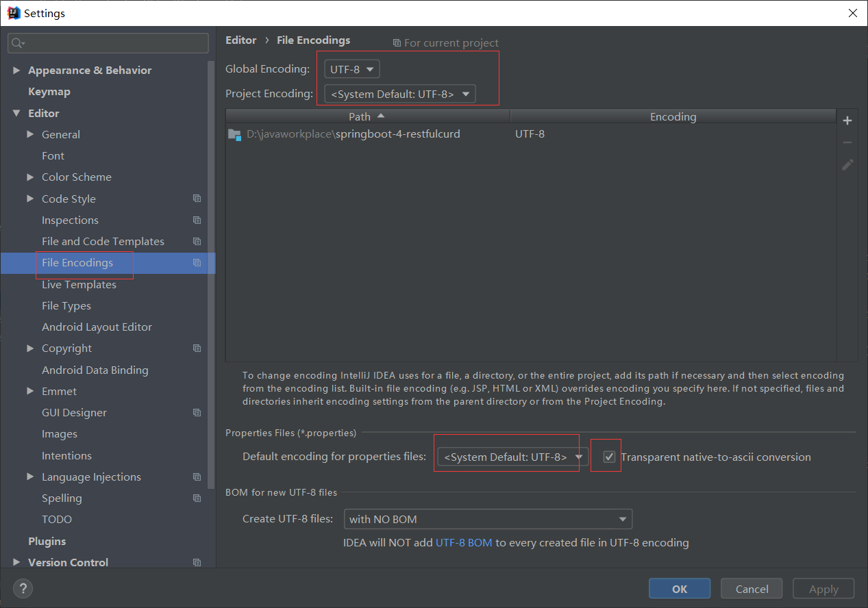Open the Global Encoding dropdown

tap(351, 69)
